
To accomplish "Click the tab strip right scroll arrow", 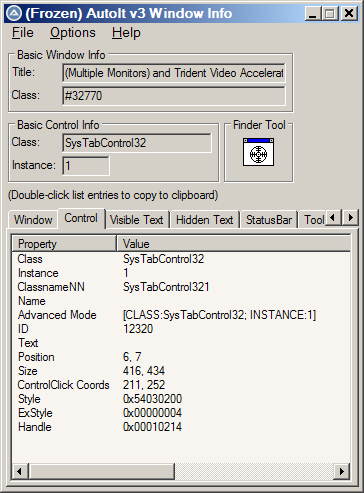I will coord(350,218).
